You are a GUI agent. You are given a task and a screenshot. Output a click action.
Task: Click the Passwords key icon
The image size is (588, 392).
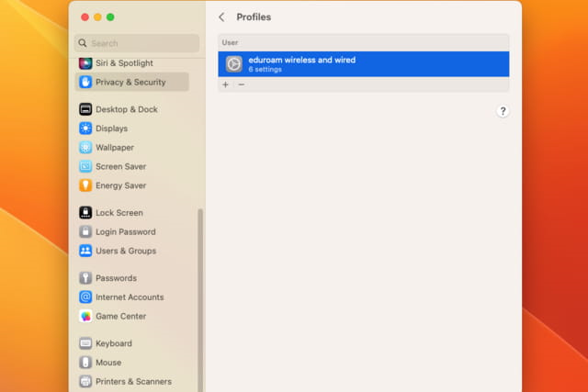pos(85,278)
